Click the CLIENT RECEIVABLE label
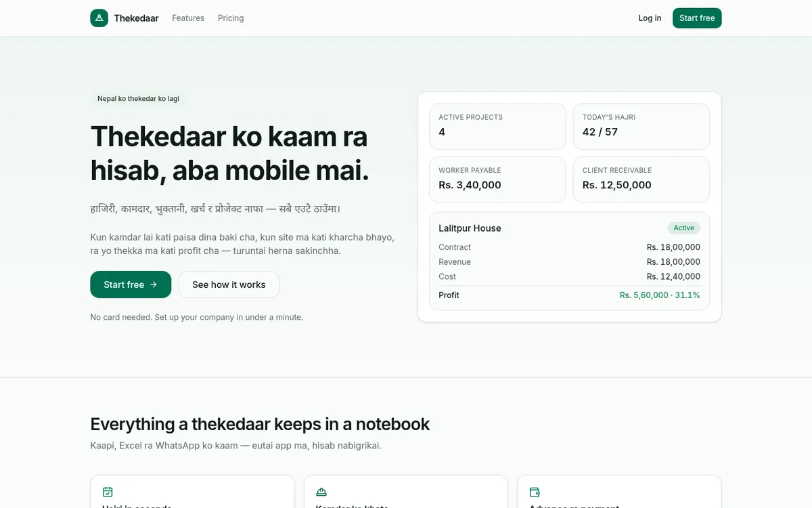This screenshot has height=508, width=812. (617, 171)
